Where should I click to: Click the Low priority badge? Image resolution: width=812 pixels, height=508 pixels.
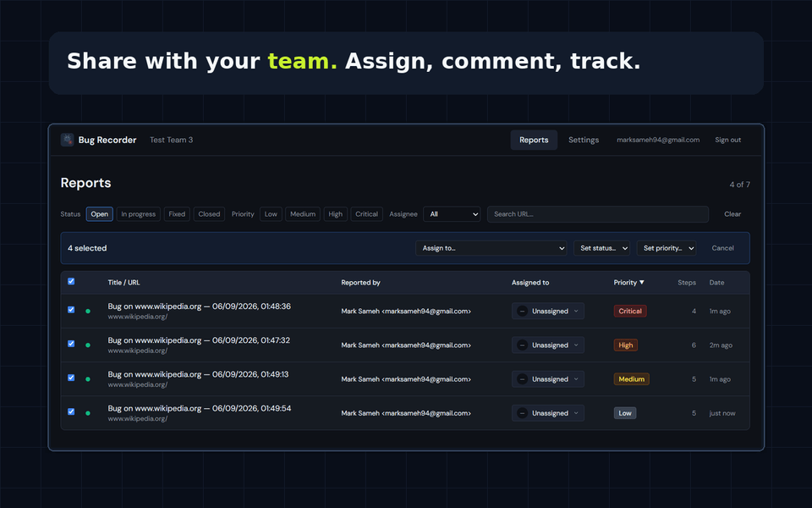(x=625, y=413)
